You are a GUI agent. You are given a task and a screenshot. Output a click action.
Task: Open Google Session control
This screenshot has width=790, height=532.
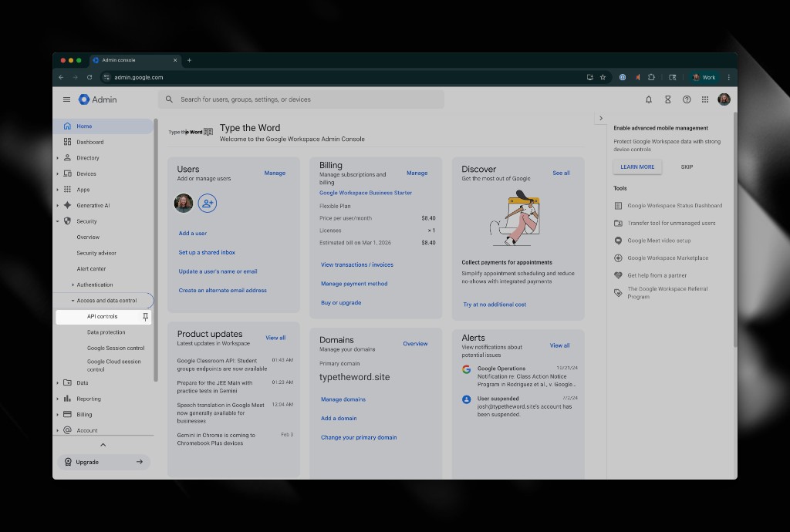(x=116, y=348)
